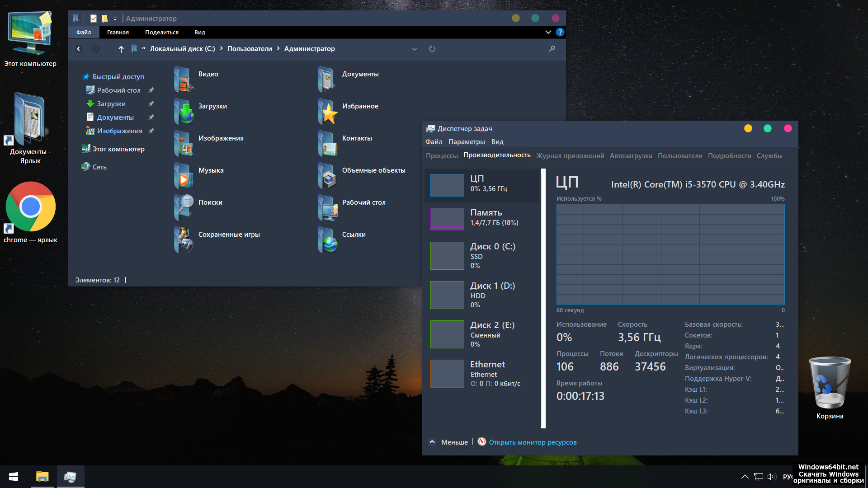The image size is (868, 488).
Task: Expand the ribbon with chevron arrow
Action: point(548,32)
